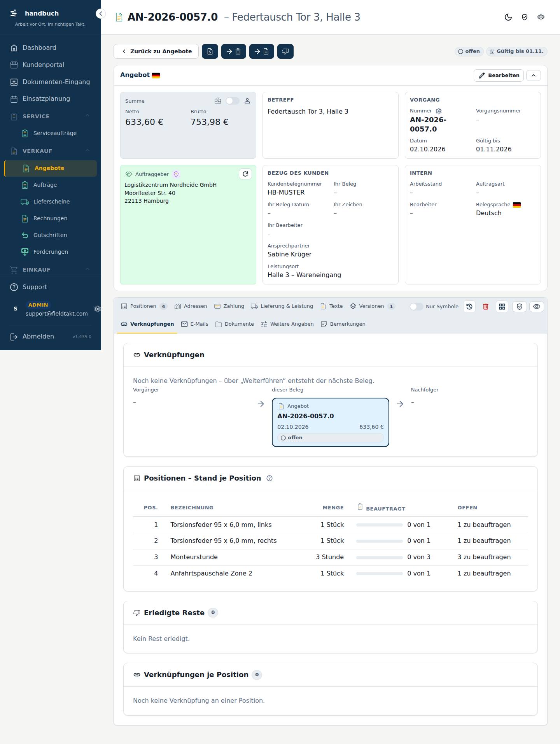Open number settings gear beside Nummer
Screen dimensions: 560x744
click(x=439, y=111)
